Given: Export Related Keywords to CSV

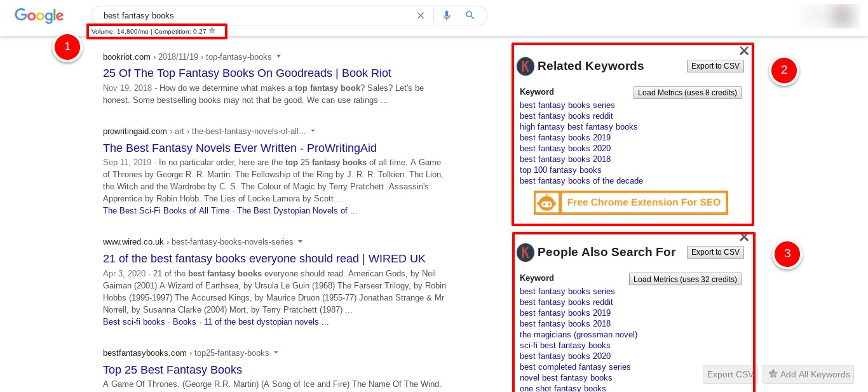Looking at the screenshot, I should coord(715,66).
